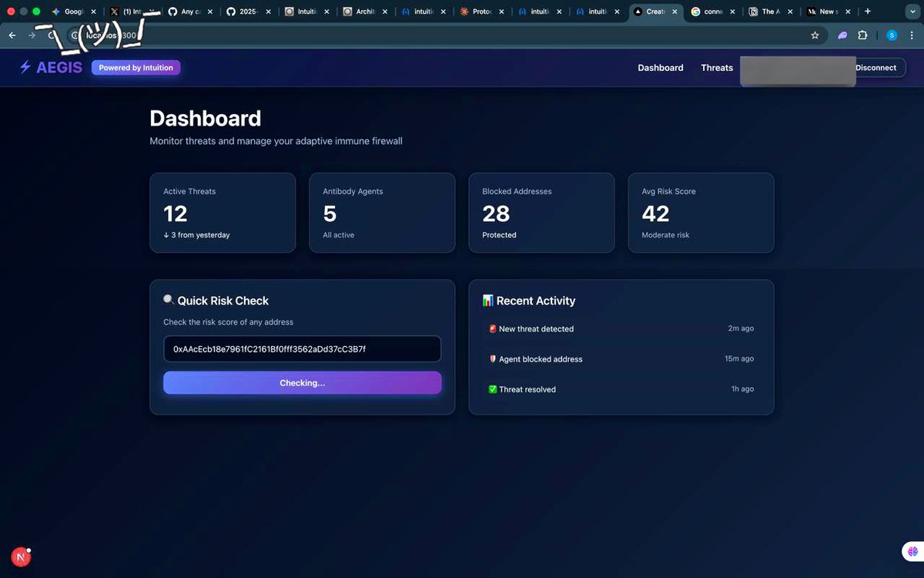Close the Google tab
Viewport: 924px width, 578px height.
pyautogui.click(x=93, y=12)
